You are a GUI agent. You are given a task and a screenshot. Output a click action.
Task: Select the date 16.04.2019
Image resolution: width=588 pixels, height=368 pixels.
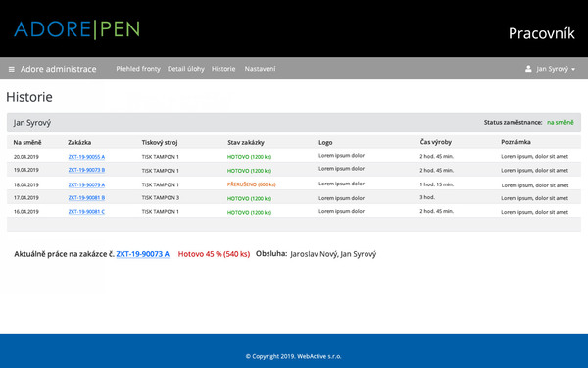(26, 212)
